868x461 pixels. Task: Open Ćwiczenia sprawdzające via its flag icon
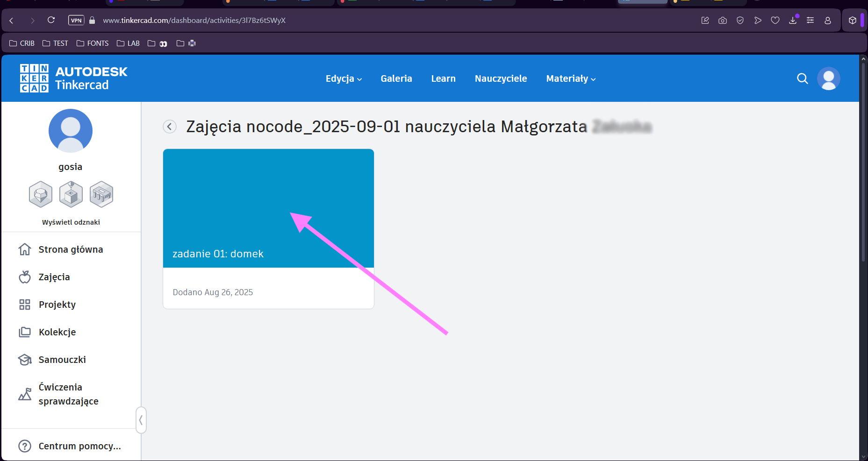pyautogui.click(x=24, y=394)
